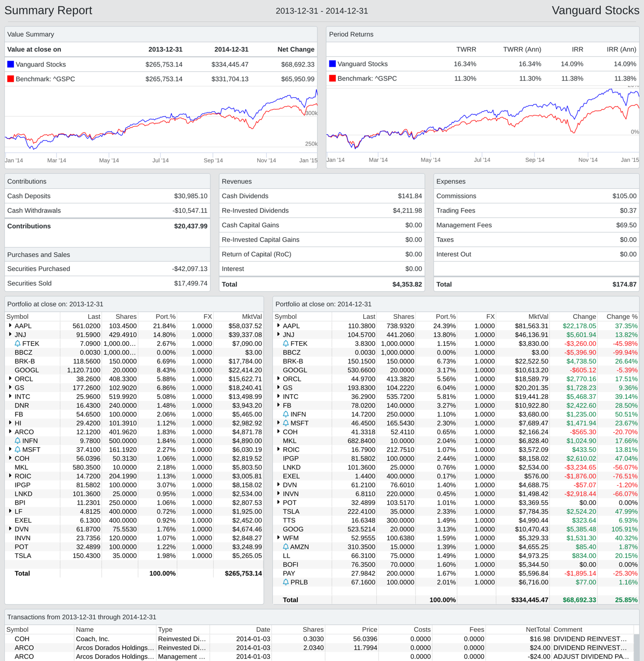The image size is (644, 661).
Task: Click the alert bell next to FTEK in 2014 portfolio
Action: [285, 344]
